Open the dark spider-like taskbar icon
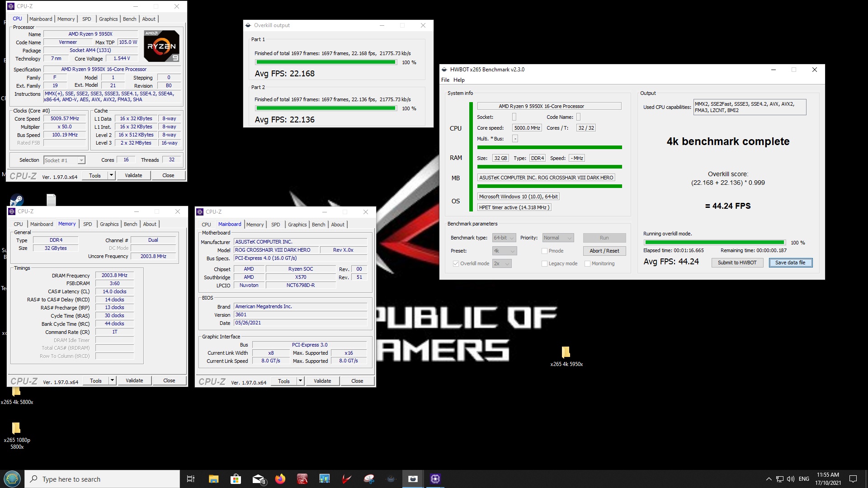Image resolution: width=868 pixels, height=488 pixels. (x=391, y=479)
